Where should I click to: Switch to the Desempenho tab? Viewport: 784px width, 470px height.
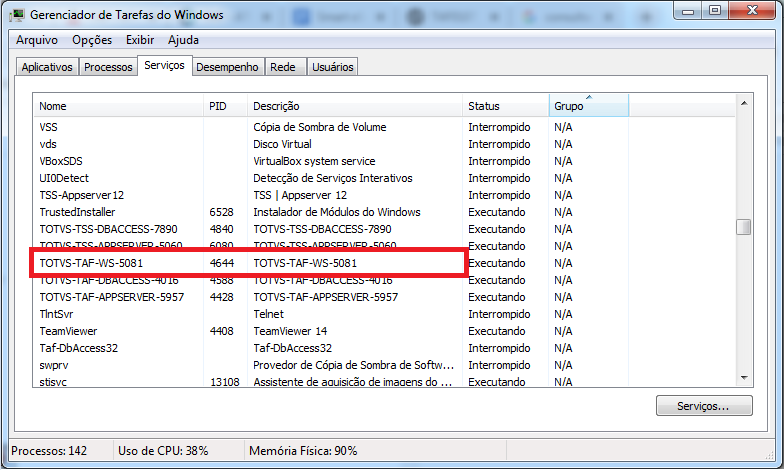227,67
